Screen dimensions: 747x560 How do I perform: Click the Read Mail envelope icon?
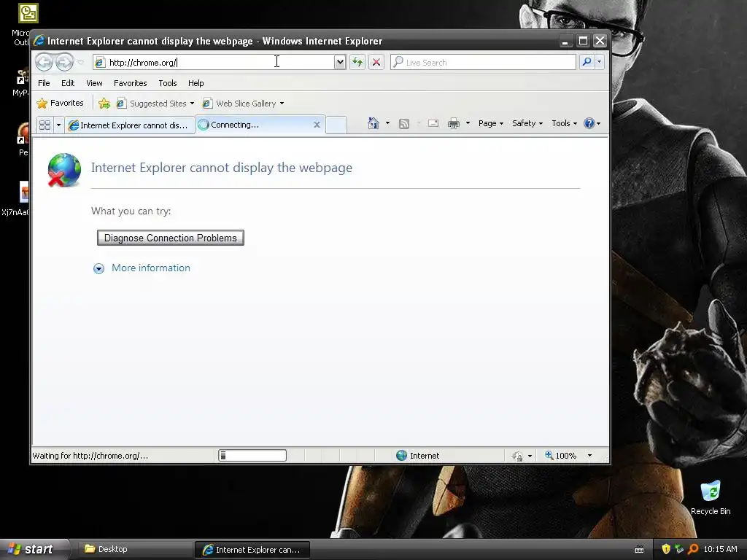click(x=433, y=123)
